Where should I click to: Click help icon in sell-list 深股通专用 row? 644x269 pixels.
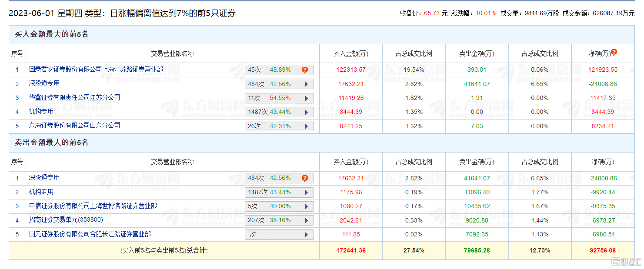point(305,178)
